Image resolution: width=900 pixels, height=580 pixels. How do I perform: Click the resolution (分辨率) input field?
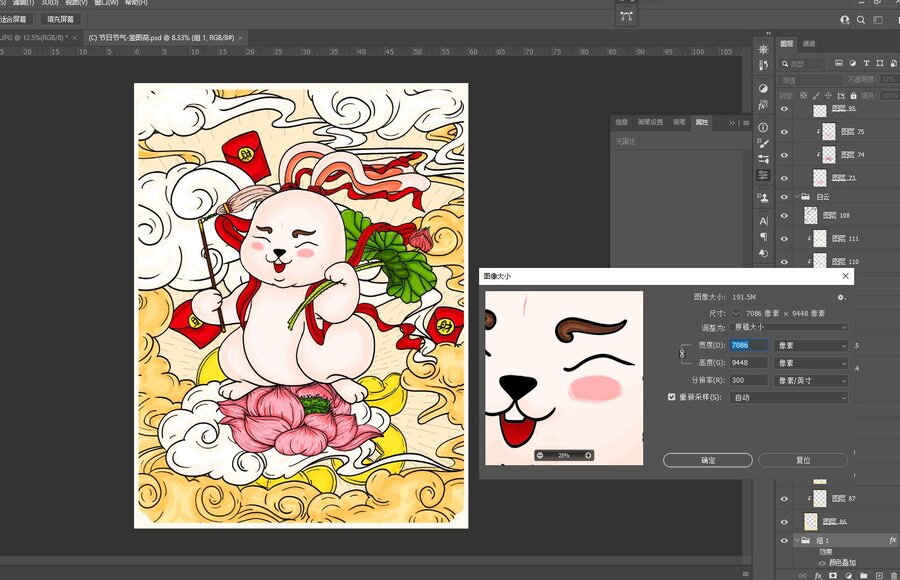748,380
